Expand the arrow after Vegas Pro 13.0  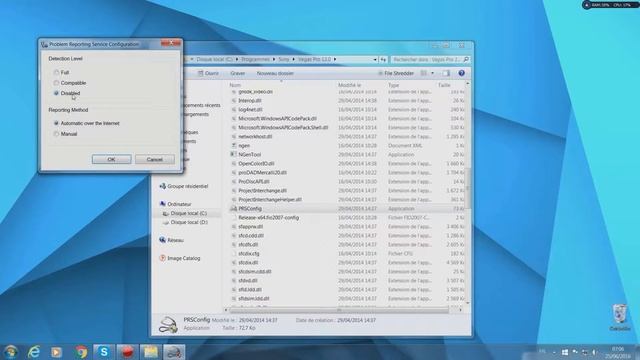coord(335,59)
